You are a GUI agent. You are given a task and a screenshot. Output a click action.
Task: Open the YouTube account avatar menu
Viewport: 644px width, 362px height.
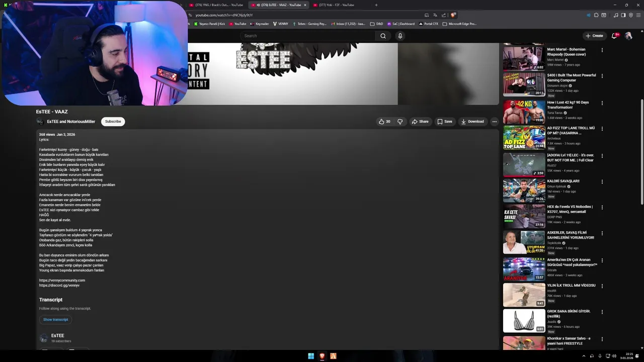click(628, 36)
